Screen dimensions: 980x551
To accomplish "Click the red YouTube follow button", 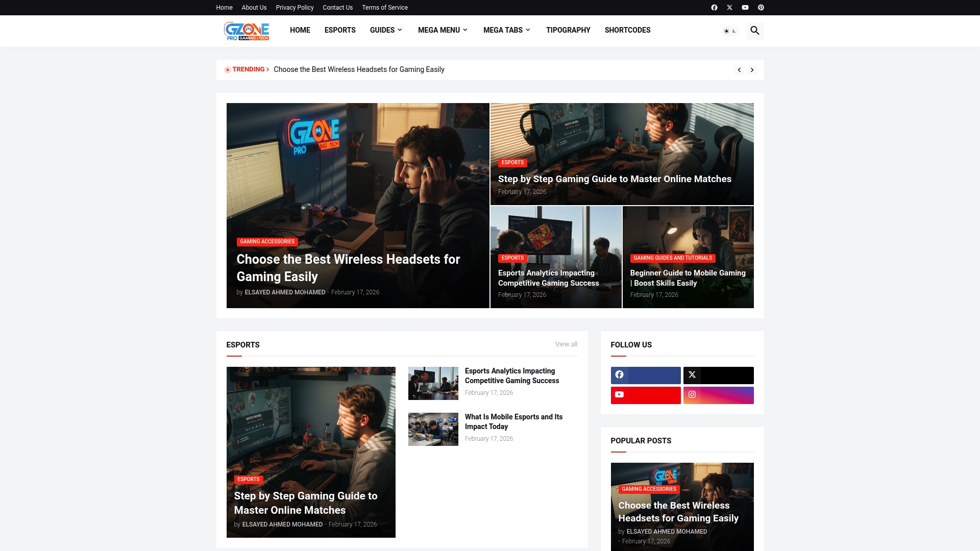I will (645, 395).
